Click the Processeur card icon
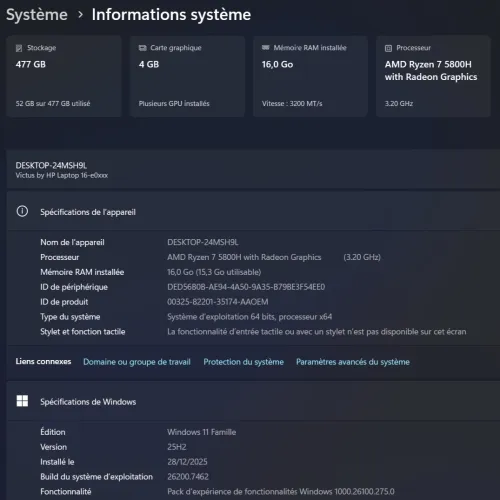The image size is (500, 500). pos(388,48)
